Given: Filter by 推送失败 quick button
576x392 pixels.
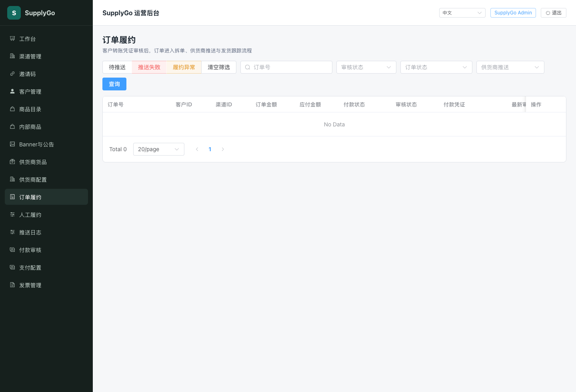Looking at the screenshot, I should pos(149,67).
